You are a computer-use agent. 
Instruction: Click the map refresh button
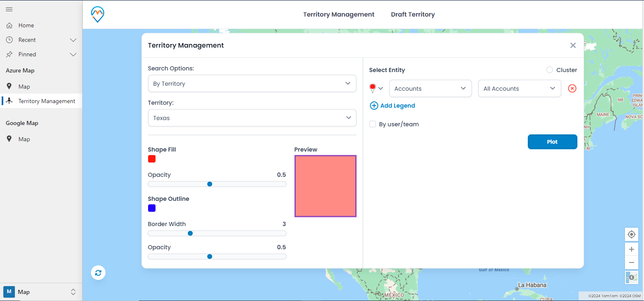pyautogui.click(x=98, y=273)
